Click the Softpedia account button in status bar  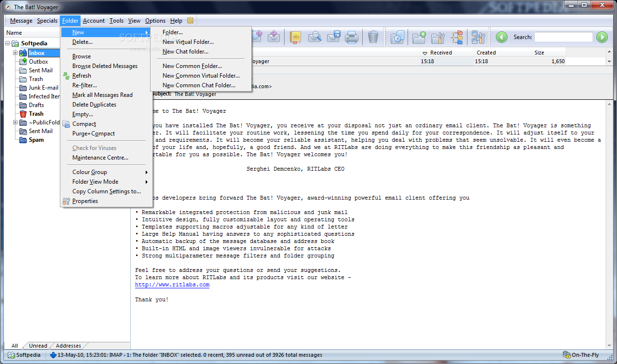coord(24,355)
